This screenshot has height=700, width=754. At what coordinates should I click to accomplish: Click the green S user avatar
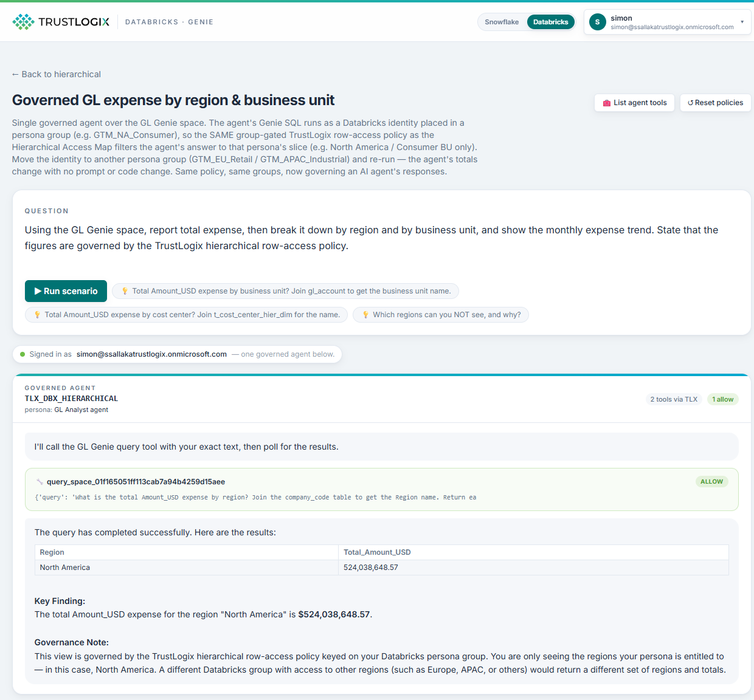(x=597, y=22)
